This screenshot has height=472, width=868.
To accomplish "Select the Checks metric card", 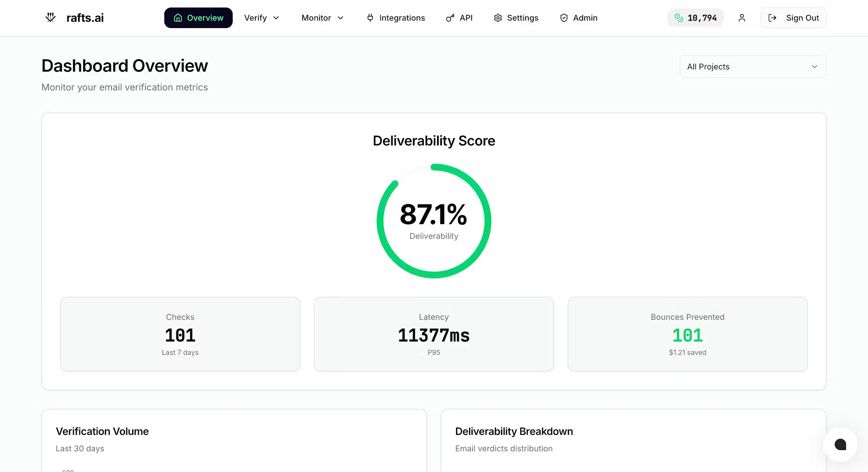I will click(x=180, y=334).
